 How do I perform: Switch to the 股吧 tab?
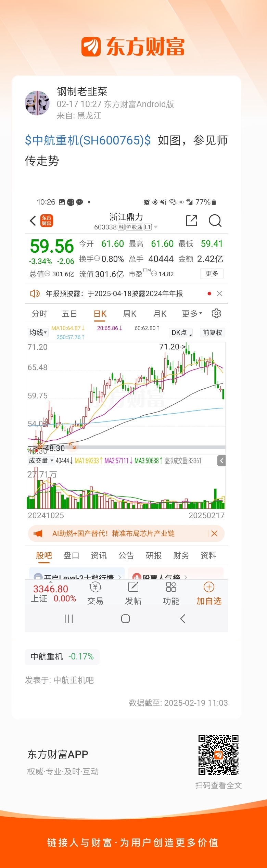point(44,555)
